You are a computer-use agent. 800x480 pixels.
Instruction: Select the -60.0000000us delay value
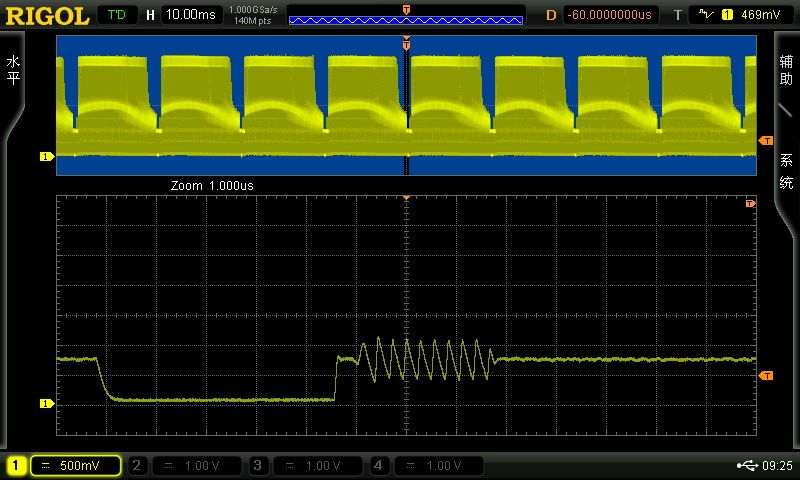(609, 14)
